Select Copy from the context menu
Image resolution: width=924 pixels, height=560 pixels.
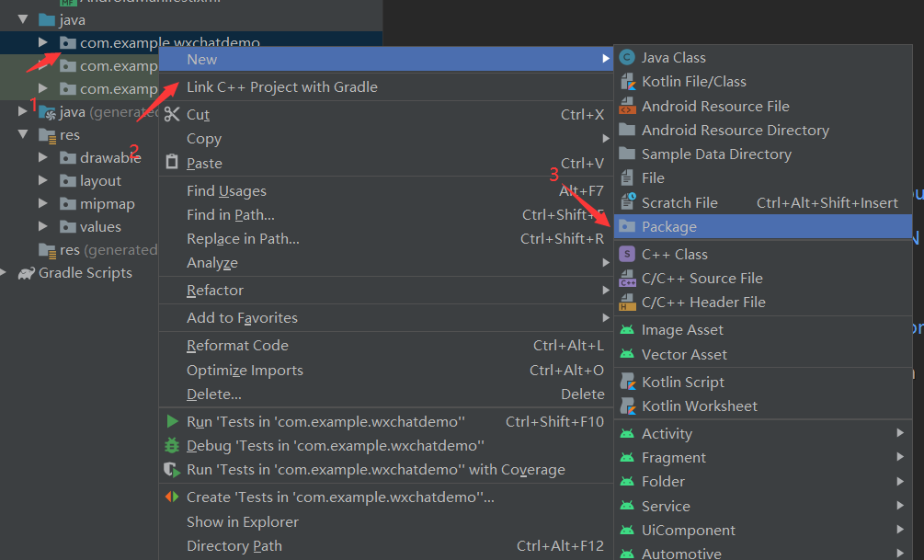pos(386,139)
